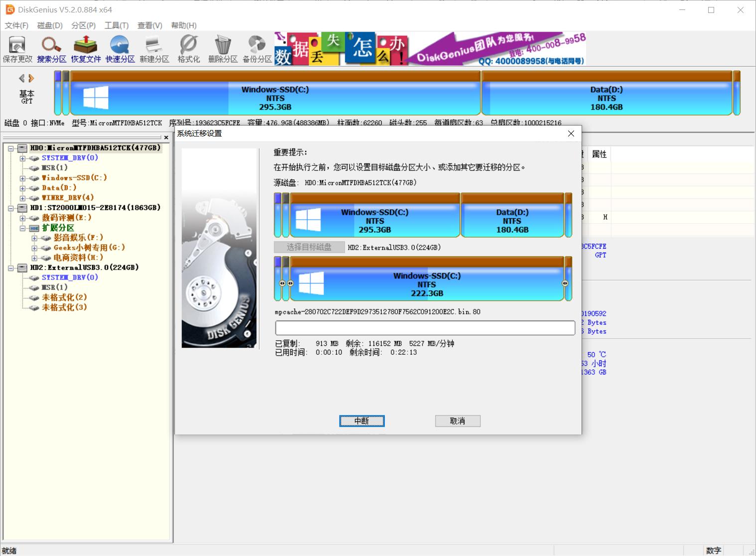The image size is (756, 556).
Task: Open the 工具(T) menu
Action: 116,25
